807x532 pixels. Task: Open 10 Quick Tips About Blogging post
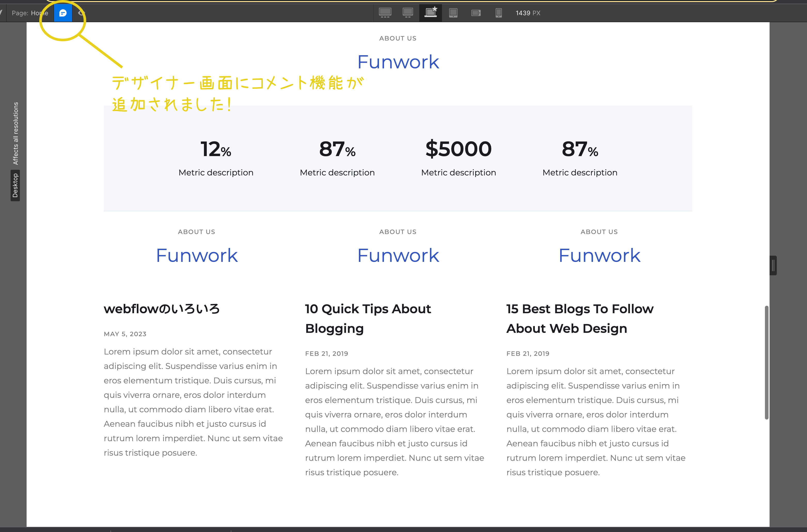(368, 319)
